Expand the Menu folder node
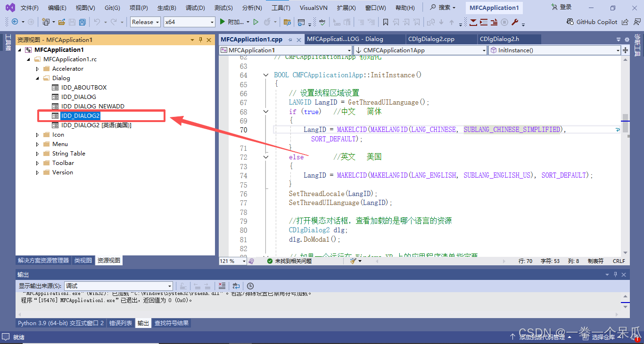This screenshot has height=344, width=644. point(38,144)
